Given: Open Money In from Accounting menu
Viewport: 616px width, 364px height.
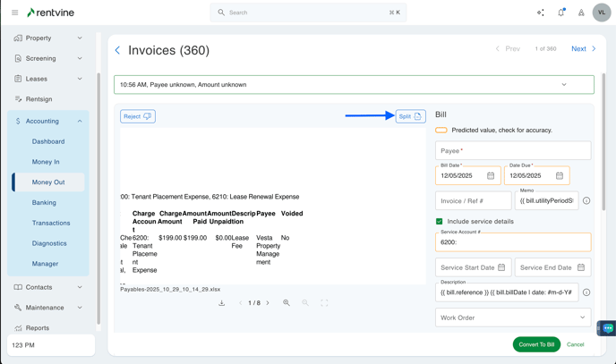Looking at the screenshot, I should tap(46, 162).
